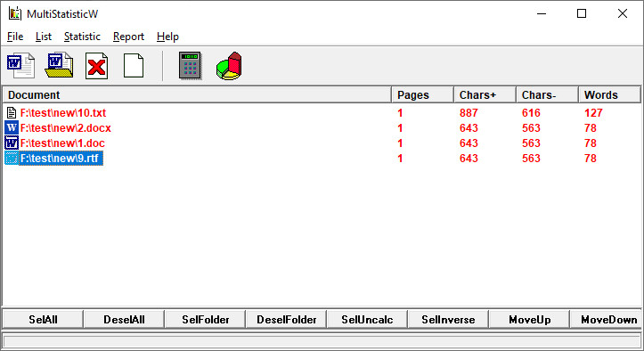Image resolution: width=644 pixels, height=351 pixels.
Task: Click the Chars- column header
Action: tap(548, 95)
